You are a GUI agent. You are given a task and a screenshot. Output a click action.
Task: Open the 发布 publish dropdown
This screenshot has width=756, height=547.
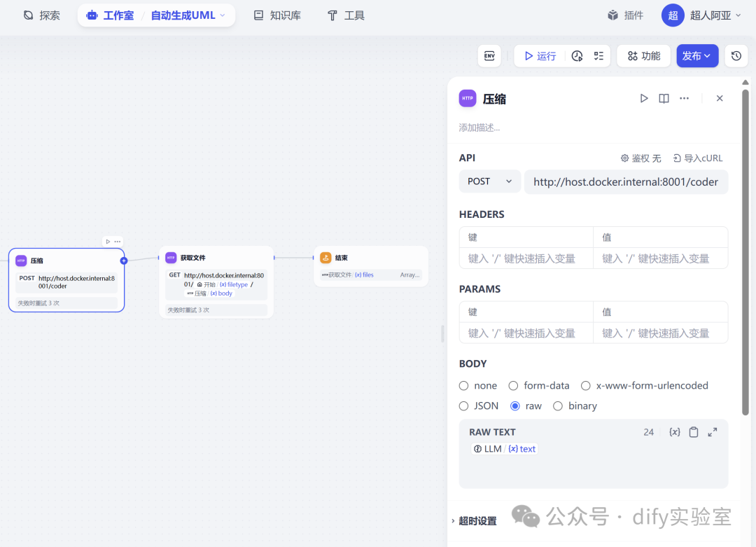coord(697,56)
